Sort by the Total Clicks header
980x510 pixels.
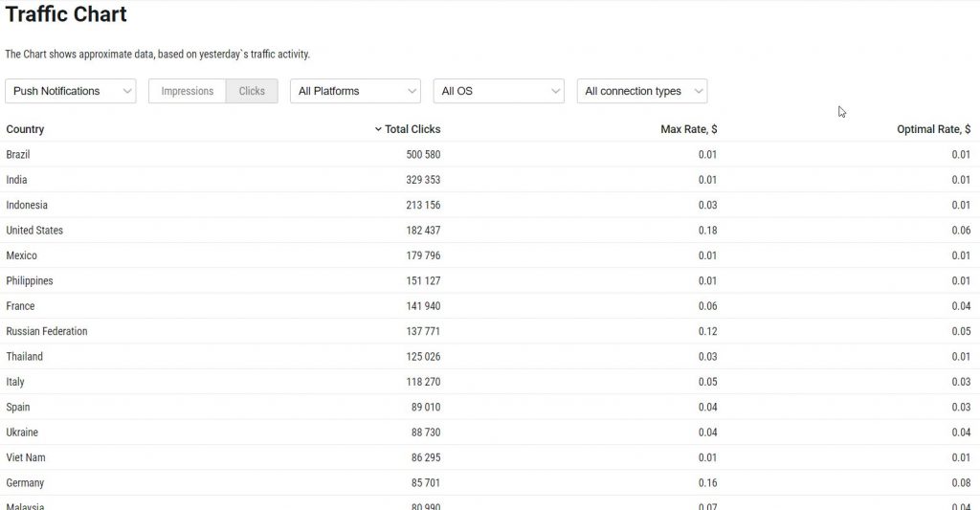[412, 129]
